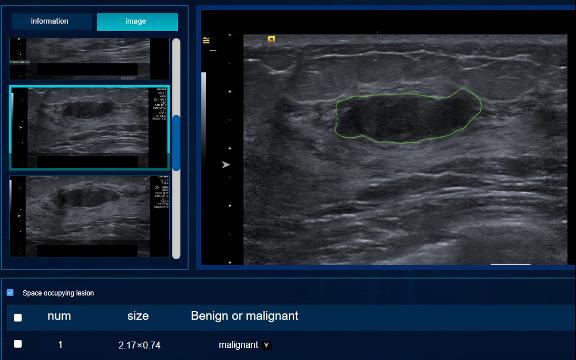This screenshot has width=576, height=360.
Task: Click the blue thumbnail scrollbar handle
Action: tap(176, 143)
